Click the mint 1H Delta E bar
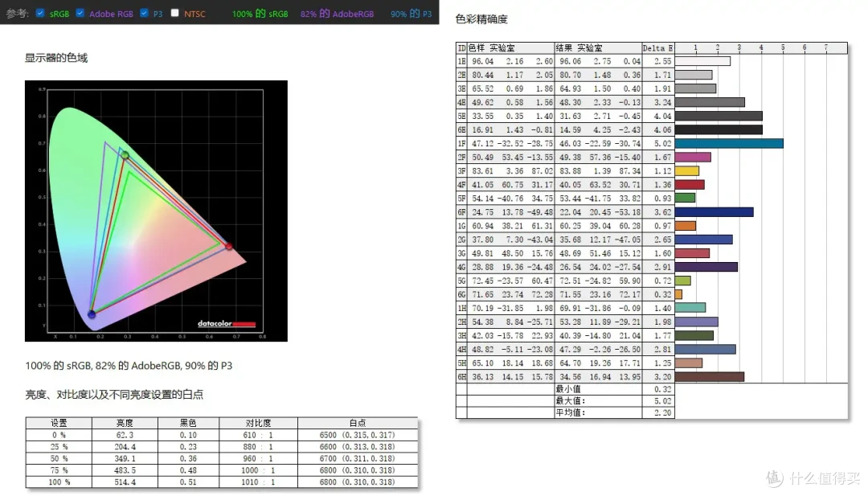Image resolution: width=868 pixels, height=496 pixels. pos(690,308)
